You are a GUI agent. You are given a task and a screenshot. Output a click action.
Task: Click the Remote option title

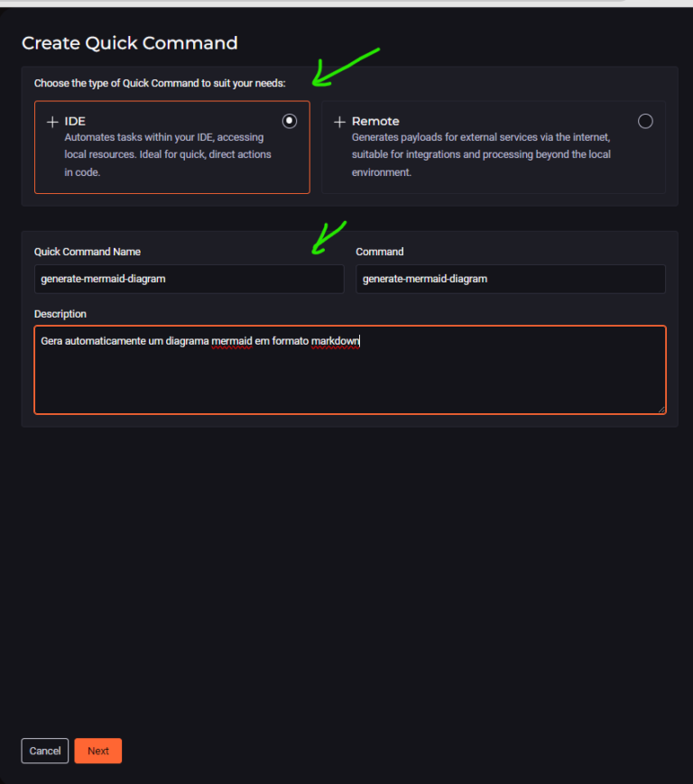(375, 121)
